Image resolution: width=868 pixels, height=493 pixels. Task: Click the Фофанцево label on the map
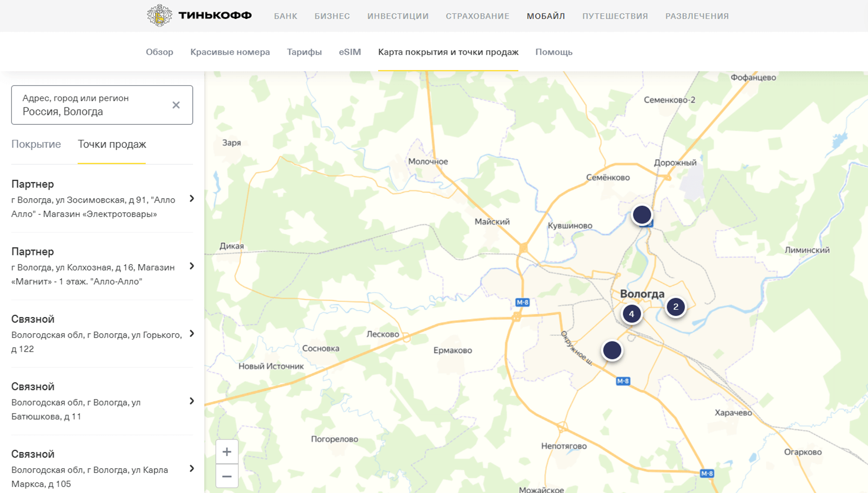(x=753, y=77)
